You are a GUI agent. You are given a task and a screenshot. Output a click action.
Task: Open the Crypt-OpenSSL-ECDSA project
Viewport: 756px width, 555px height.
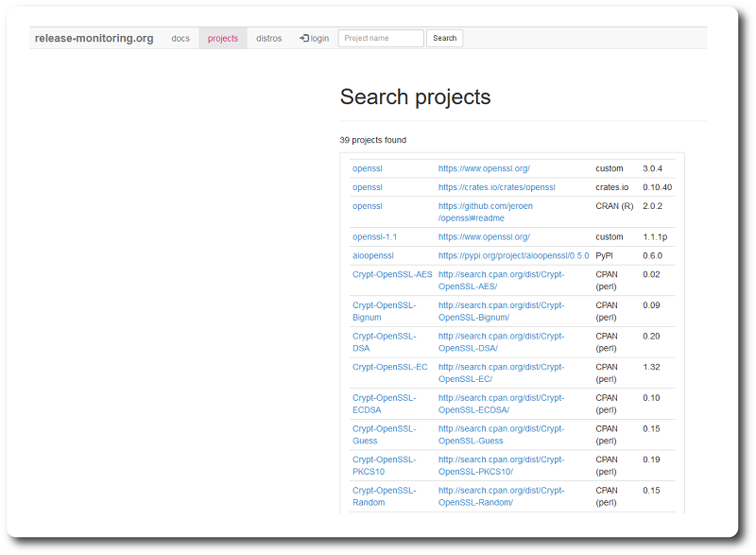(x=385, y=404)
